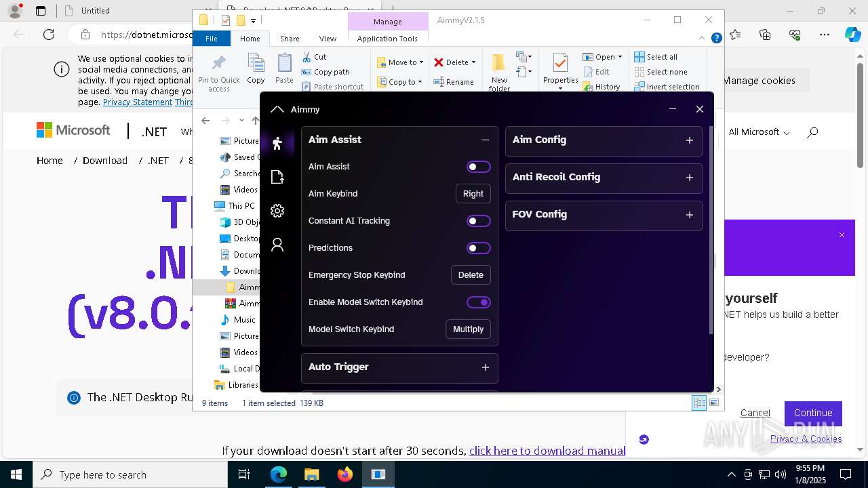This screenshot has width=868, height=488.
Task: Open the model file sidebar icon in Aimmy
Action: coord(277,177)
